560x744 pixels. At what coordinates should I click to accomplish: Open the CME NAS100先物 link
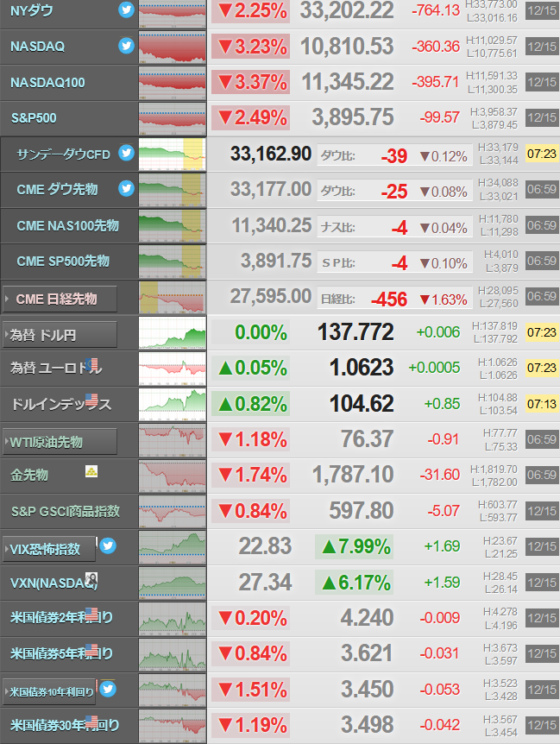pyautogui.click(x=68, y=225)
